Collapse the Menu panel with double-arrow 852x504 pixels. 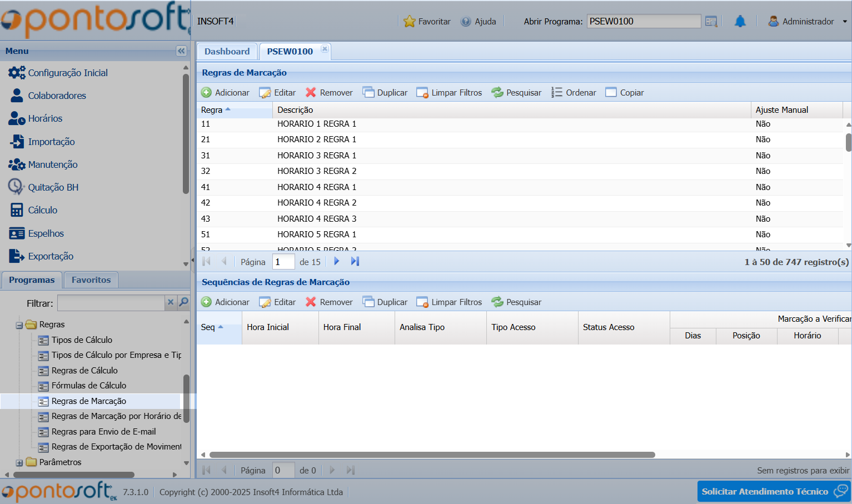(181, 51)
